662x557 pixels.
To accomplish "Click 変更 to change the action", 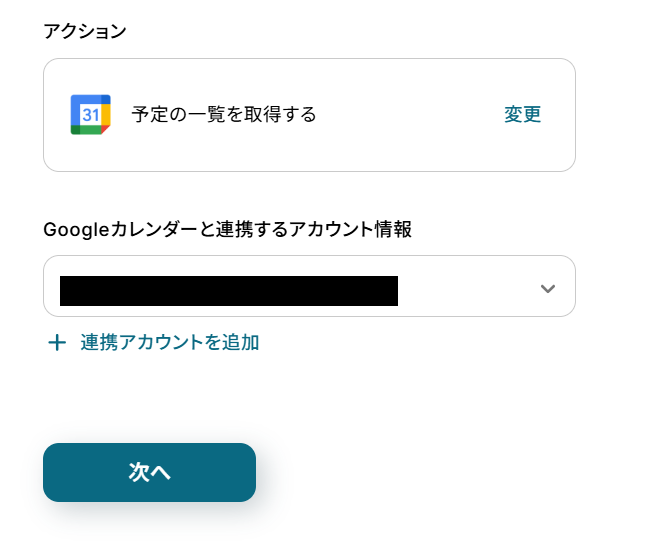I will (522, 115).
